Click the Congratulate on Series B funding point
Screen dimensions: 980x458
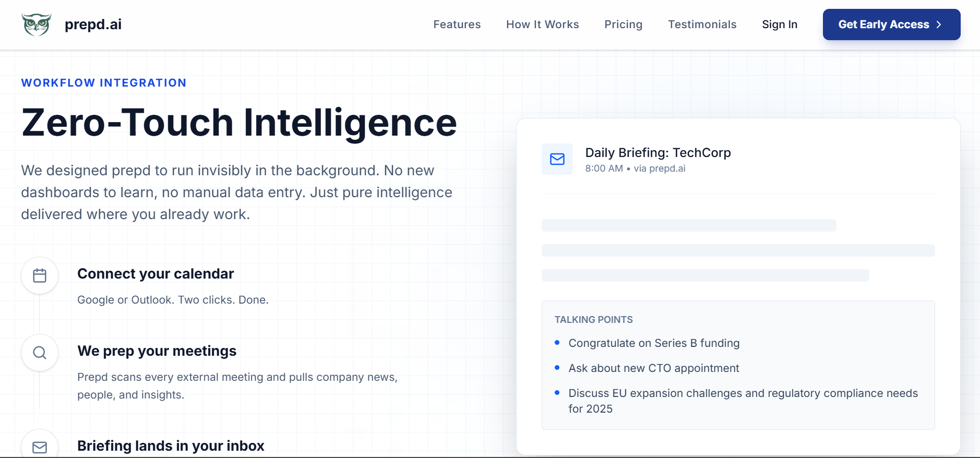[x=654, y=343]
